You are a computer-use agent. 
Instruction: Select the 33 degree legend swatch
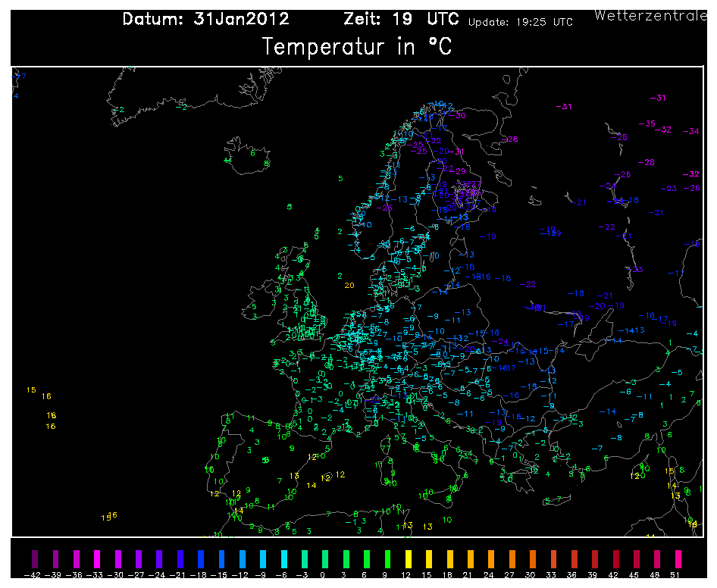(554, 558)
